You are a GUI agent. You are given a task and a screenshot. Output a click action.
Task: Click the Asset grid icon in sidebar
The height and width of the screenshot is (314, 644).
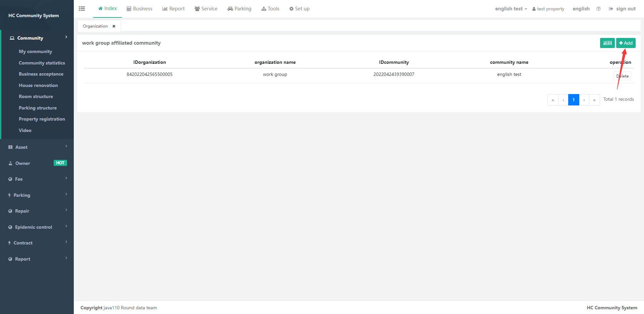tap(10, 147)
